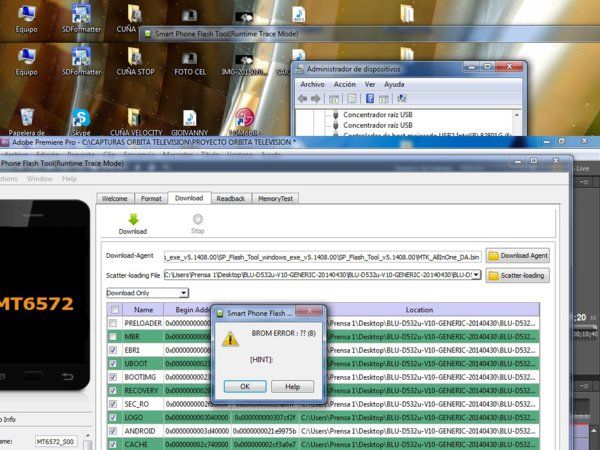The image size is (600, 450).
Task: Uncheck the LOGO checkbox
Action: pyautogui.click(x=113, y=417)
